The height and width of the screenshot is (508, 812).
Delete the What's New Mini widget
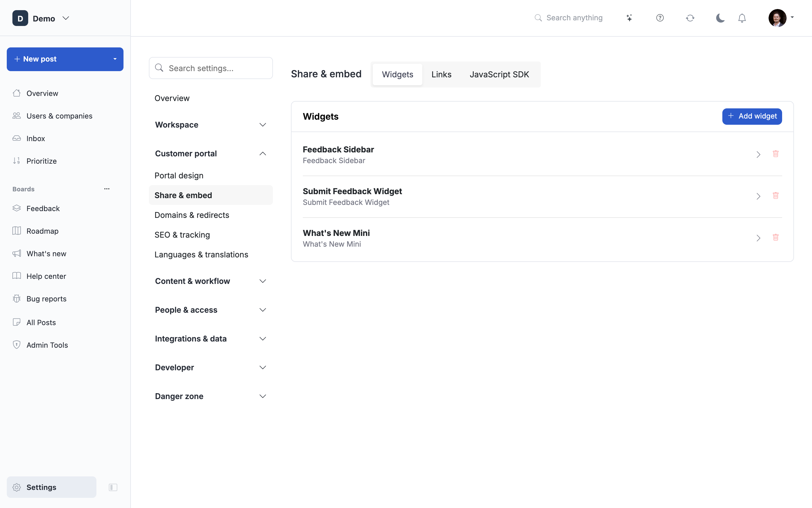coord(775,237)
